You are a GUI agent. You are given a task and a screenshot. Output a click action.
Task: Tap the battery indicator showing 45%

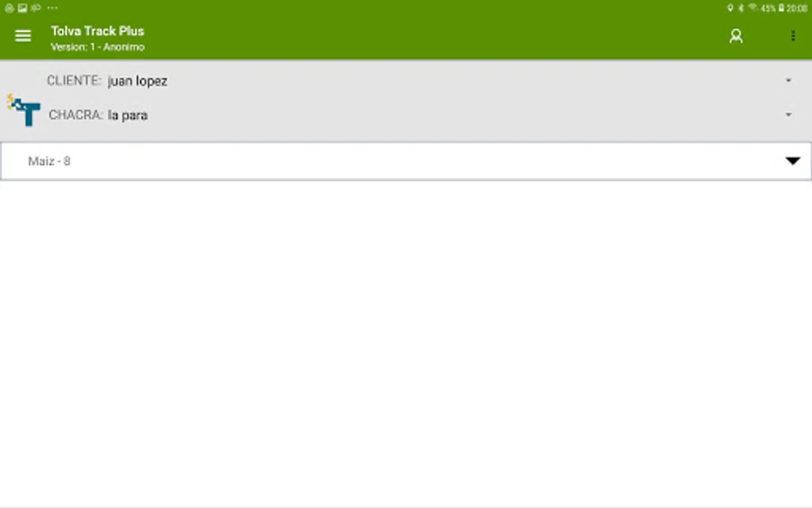click(772, 8)
